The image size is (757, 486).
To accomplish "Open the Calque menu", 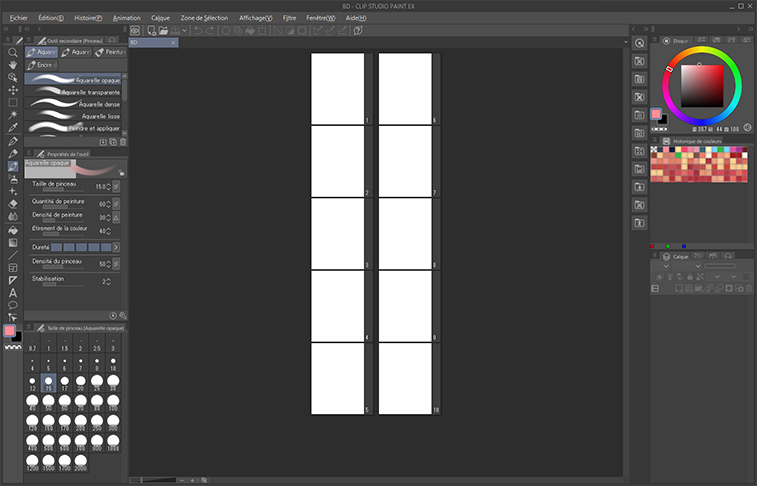I will coord(160,18).
